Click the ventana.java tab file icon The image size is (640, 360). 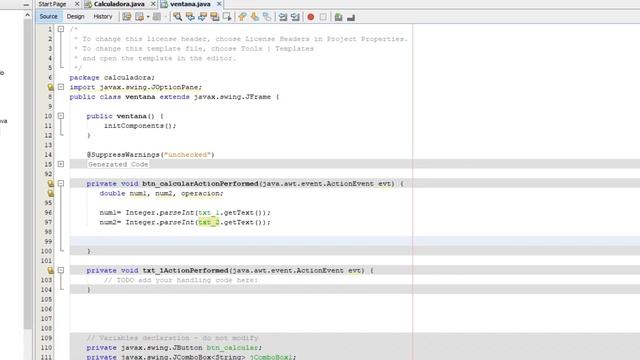tap(164, 4)
